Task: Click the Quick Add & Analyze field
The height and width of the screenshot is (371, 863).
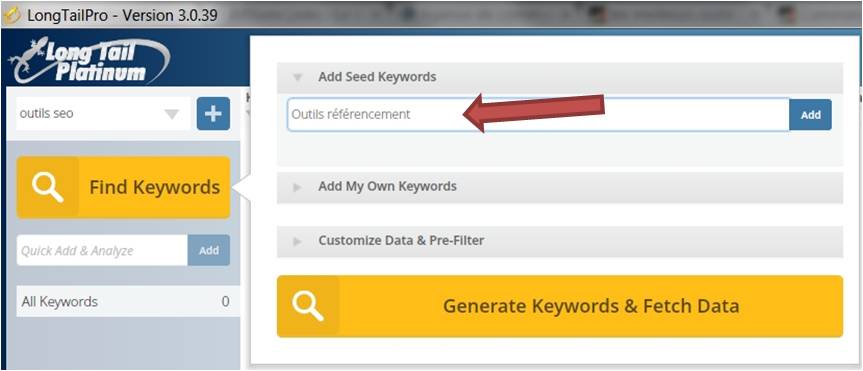Action: 102,250
